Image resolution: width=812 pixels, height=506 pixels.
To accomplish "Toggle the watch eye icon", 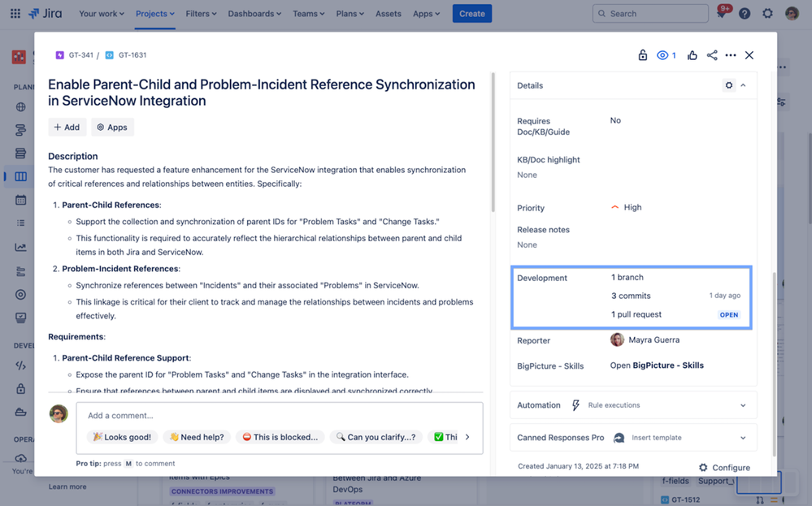I will point(663,55).
